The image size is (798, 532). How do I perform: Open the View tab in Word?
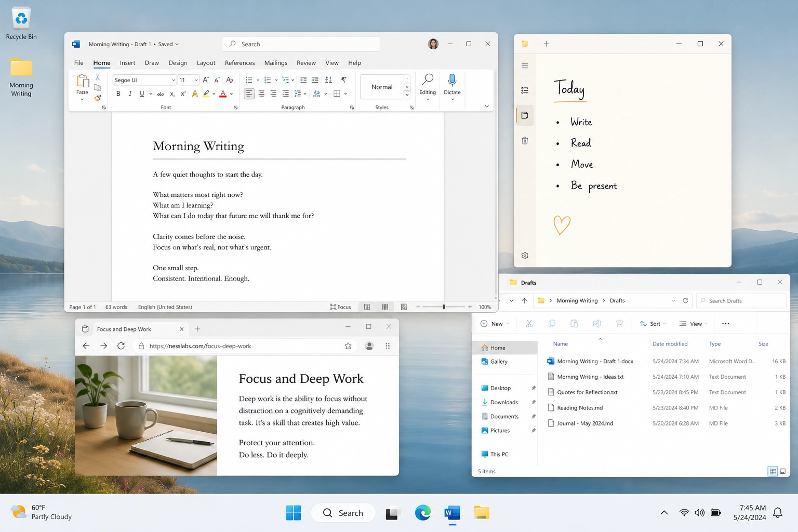332,63
